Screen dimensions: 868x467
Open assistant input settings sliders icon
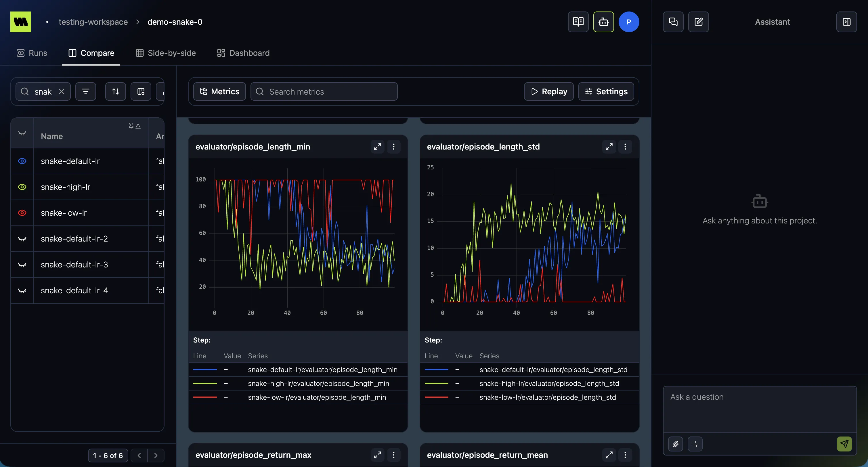coord(695,444)
